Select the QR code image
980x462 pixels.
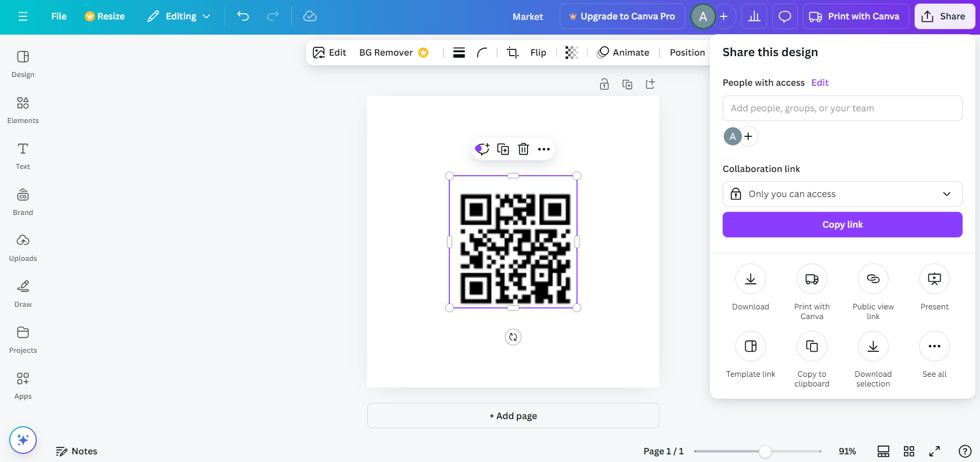pyautogui.click(x=513, y=242)
